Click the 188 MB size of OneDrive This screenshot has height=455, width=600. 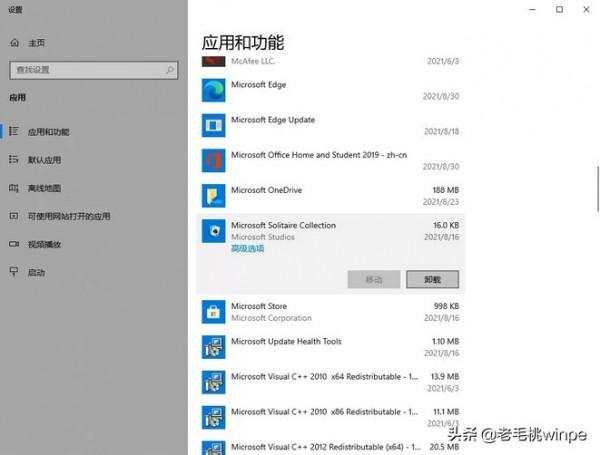click(446, 190)
